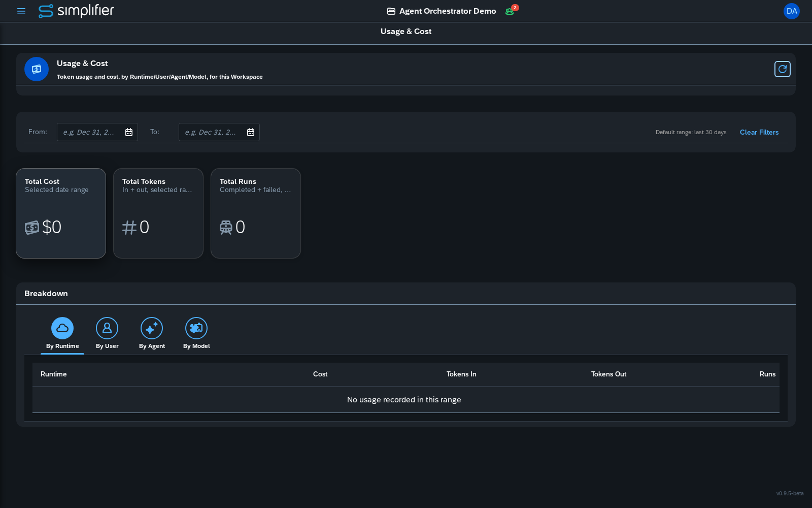Switch to the By User tab

tap(107, 334)
